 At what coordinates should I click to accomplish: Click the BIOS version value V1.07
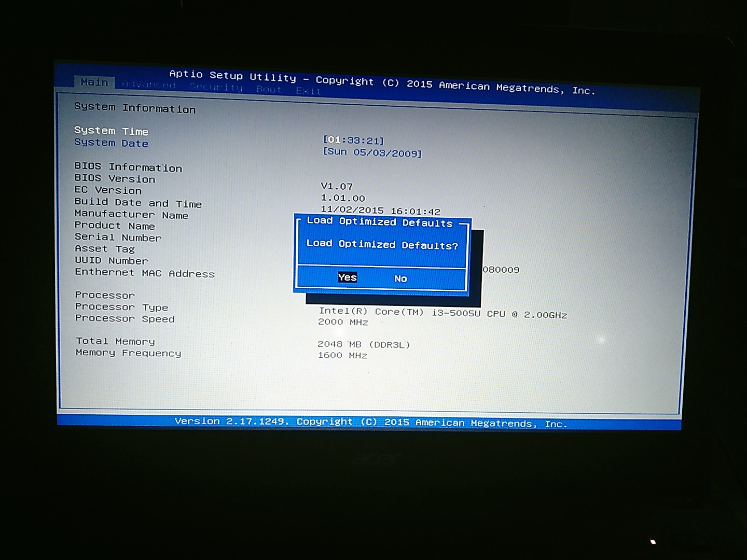pyautogui.click(x=337, y=186)
